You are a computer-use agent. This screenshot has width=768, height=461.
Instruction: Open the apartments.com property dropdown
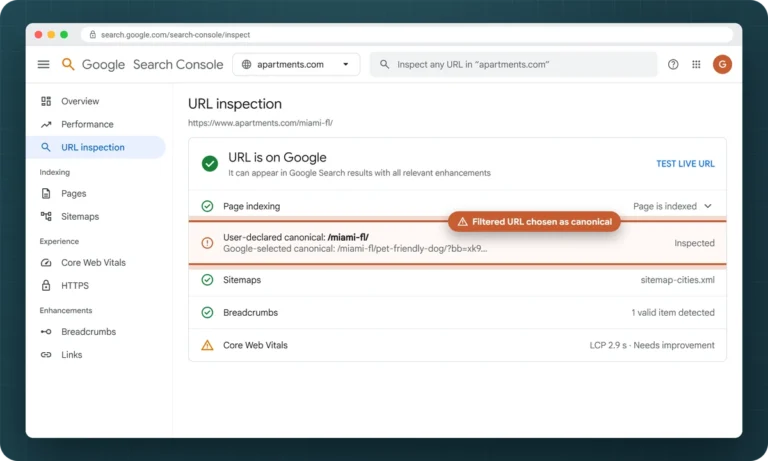(x=296, y=64)
